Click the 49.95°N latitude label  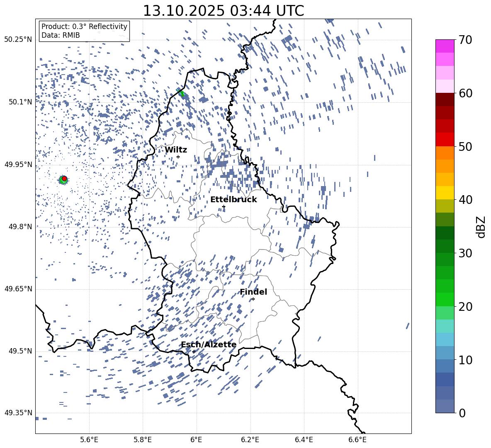coord(18,165)
